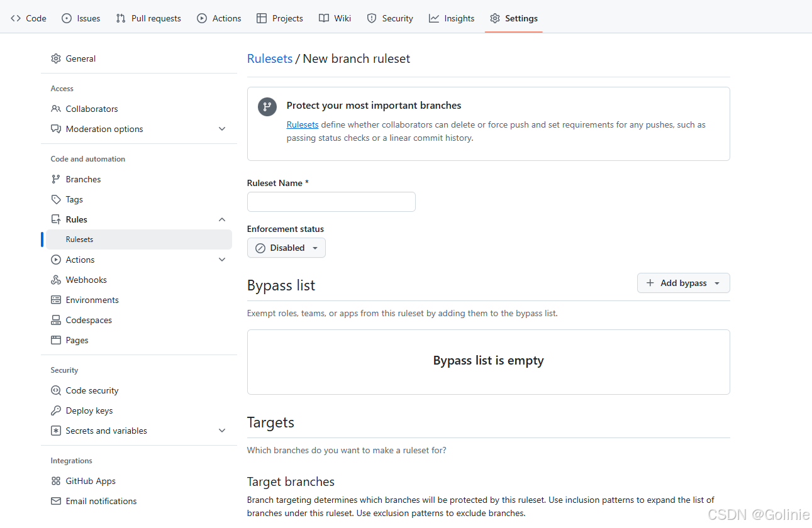Open the Code tab
The height and width of the screenshot is (528, 812).
click(x=28, y=18)
